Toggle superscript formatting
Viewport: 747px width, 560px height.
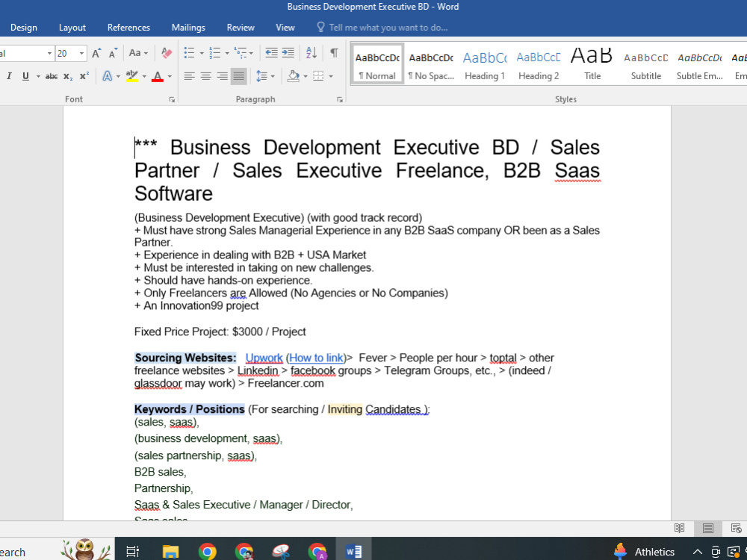[x=84, y=76]
